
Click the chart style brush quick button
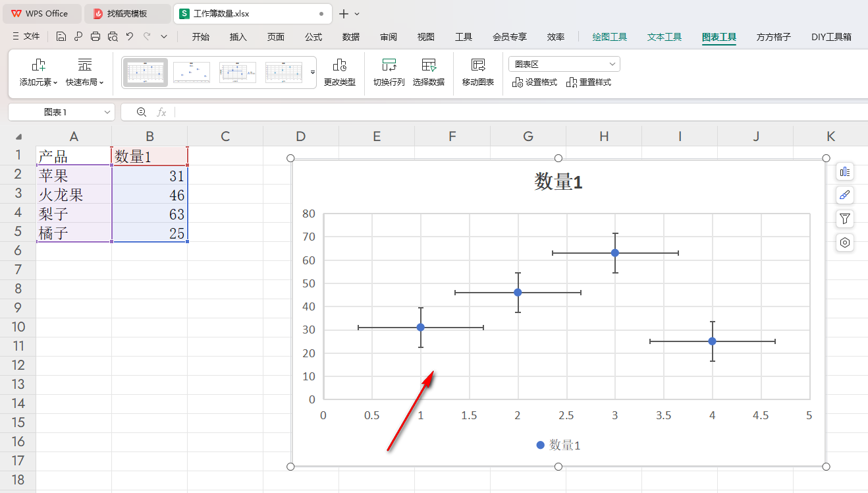point(845,195)
